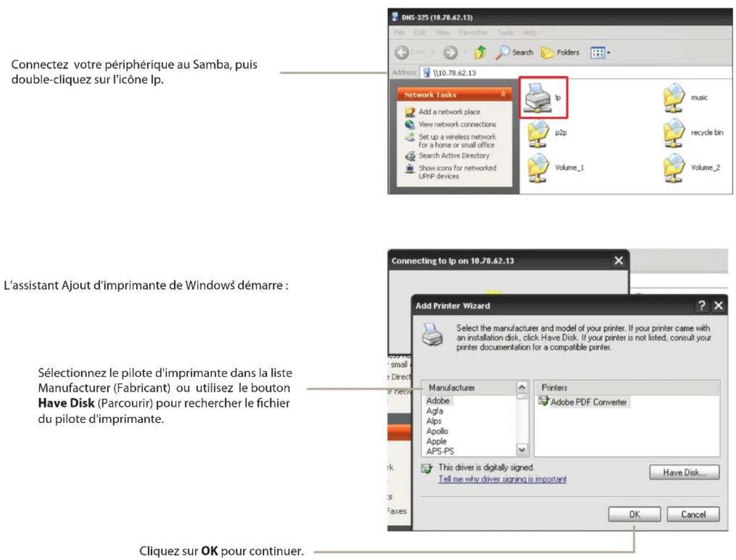Click the wireless network setup icon

pyautogui.click(x=410, y=137)
